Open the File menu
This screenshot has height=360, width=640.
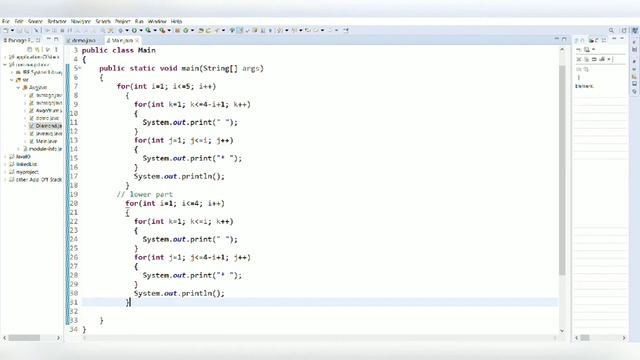(x=6, y=21)
